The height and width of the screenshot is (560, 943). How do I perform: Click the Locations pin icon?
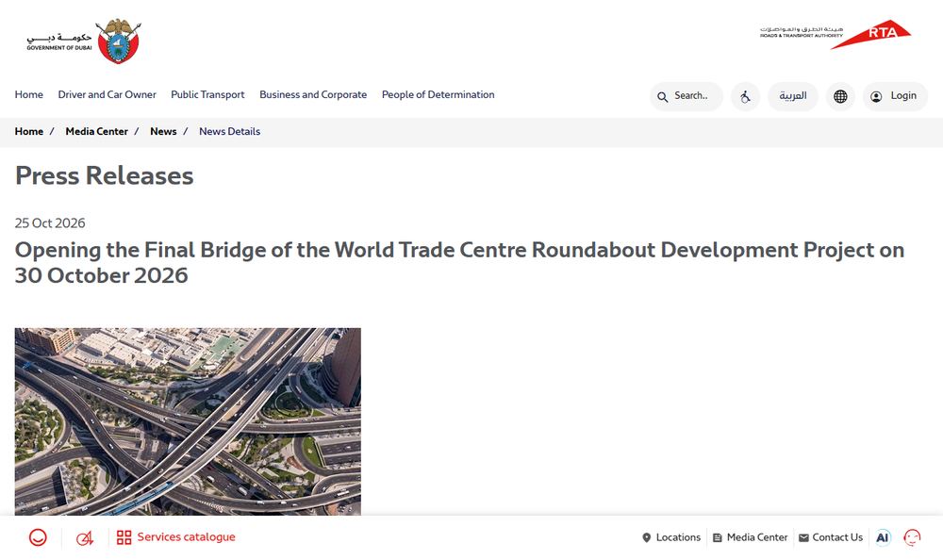[647, 537]
